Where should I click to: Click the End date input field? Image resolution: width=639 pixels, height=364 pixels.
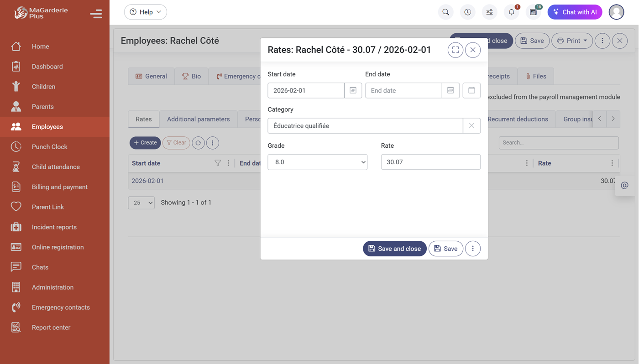point(403,90)
